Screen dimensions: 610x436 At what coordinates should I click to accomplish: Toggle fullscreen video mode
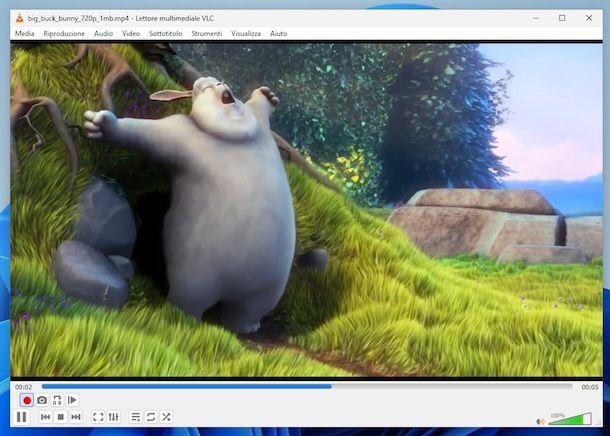[98, 417]
